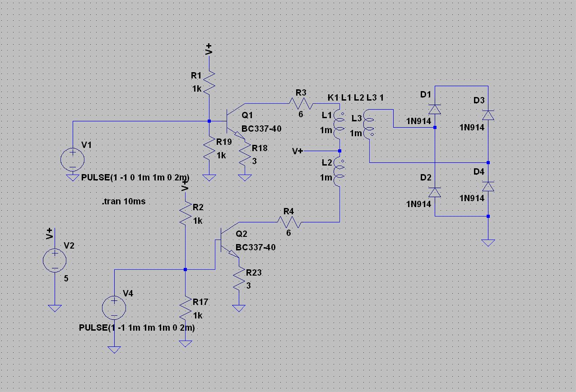Select diode D3 symbol
Viewport: 576px width, 392px height.
488,115
